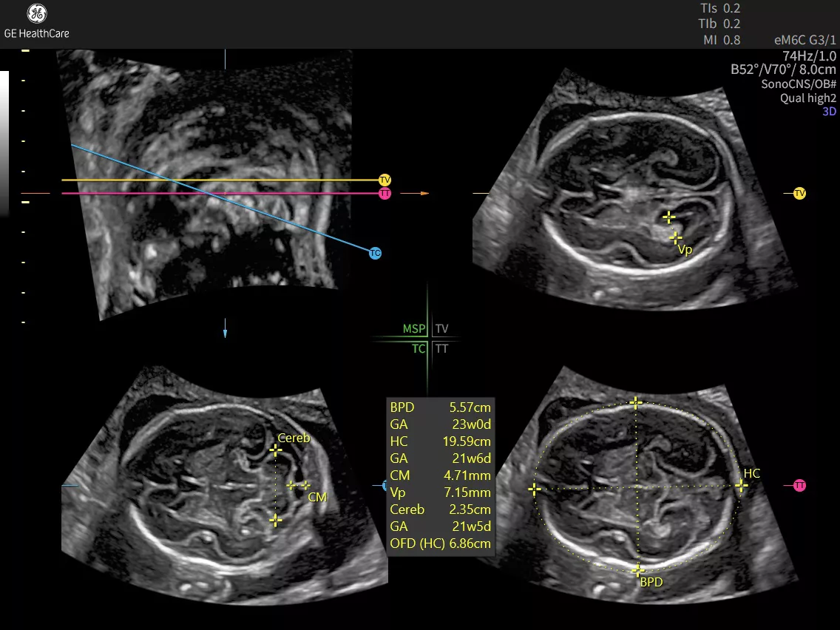This screenshot has width=840, height=630.
Task: Click the yellow TV badge beside transventricular image
Action: point(799,193)
